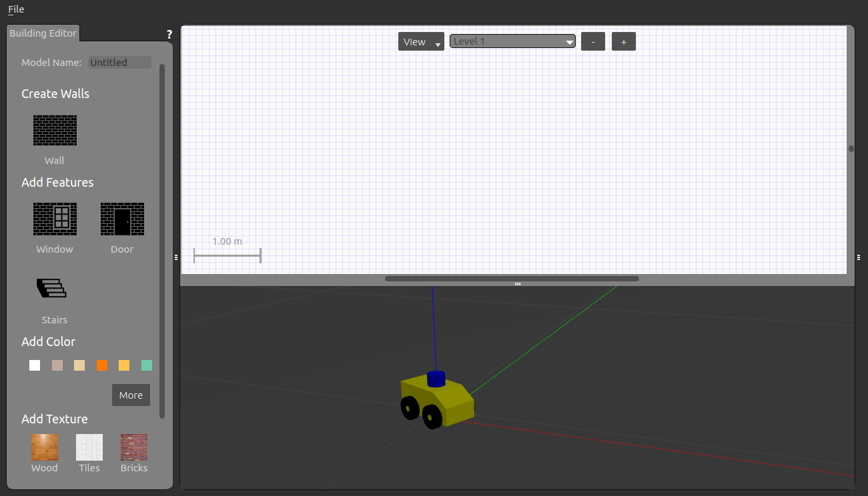The width and height of the screenshot is (868, 496).
Task: Pick the white color swatch
Action: pyautogui.click(x=35, y=365)
